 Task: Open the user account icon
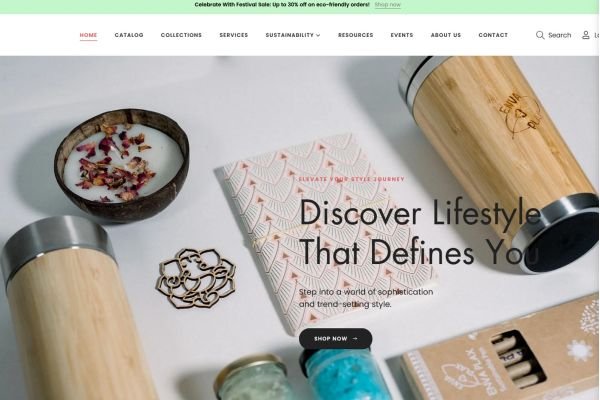pos(585,35)
